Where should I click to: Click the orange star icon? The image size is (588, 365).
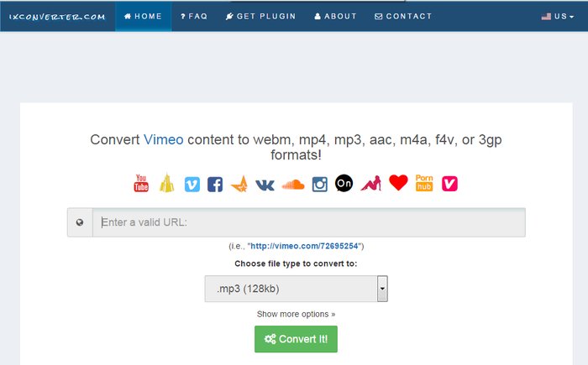pos(239,184)
